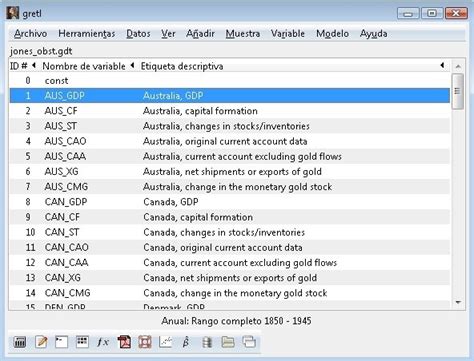Click scrollbar down arrow
Viewport: 474px width, 361px height.
pyautogui.click(x=458, y=302)
